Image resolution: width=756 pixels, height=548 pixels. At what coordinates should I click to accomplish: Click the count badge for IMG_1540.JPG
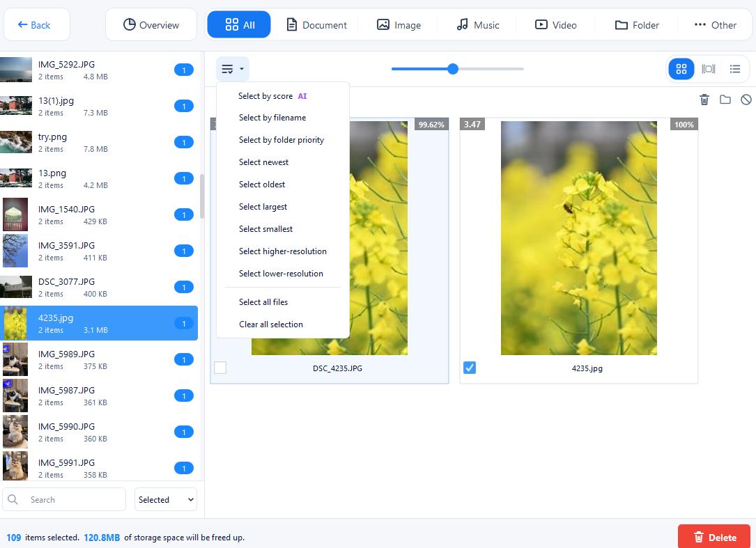[x=184, y=214]
